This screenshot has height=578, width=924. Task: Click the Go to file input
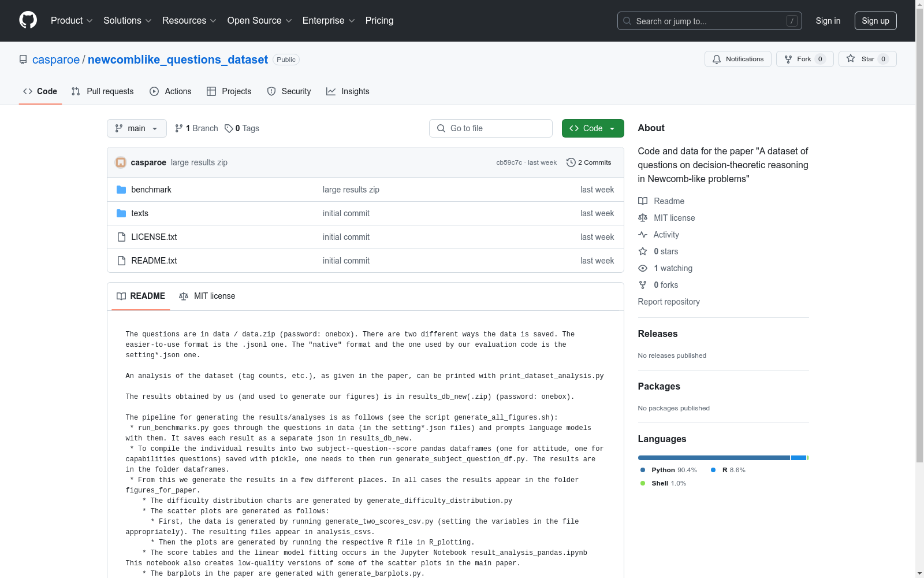click(x=491, y=128)
